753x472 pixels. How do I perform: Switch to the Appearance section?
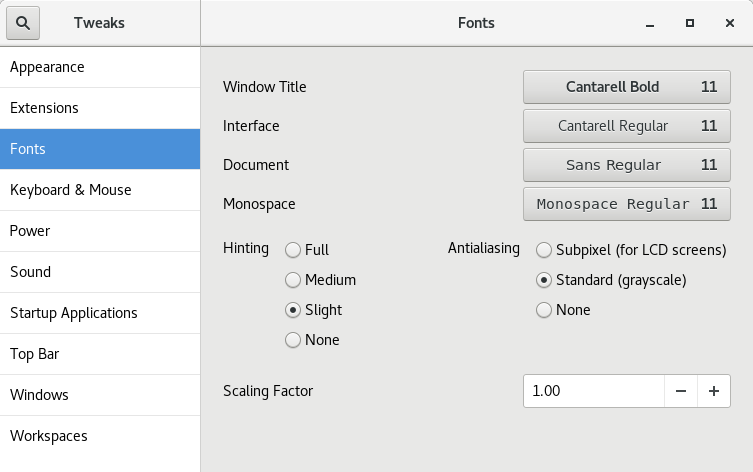click(x=100, y=67)
